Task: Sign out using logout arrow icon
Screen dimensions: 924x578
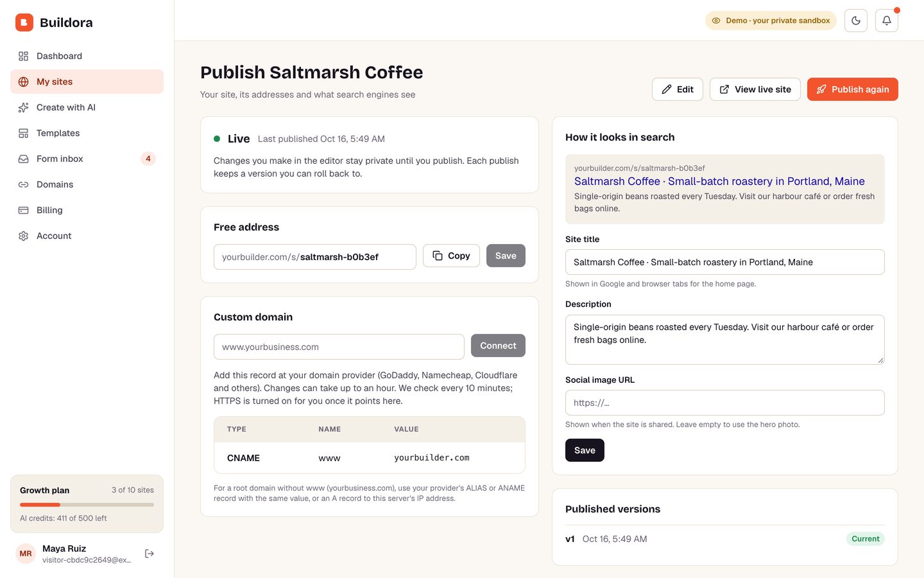Action: (150, 554)
